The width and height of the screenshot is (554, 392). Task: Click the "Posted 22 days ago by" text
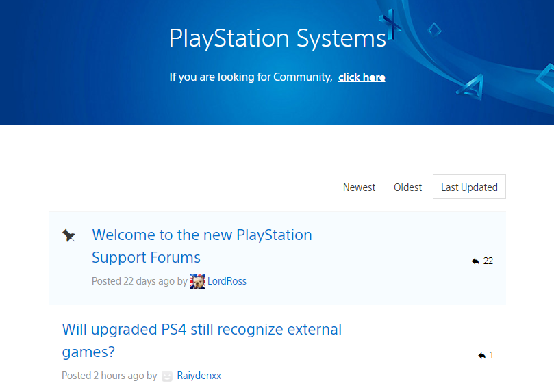140,281
